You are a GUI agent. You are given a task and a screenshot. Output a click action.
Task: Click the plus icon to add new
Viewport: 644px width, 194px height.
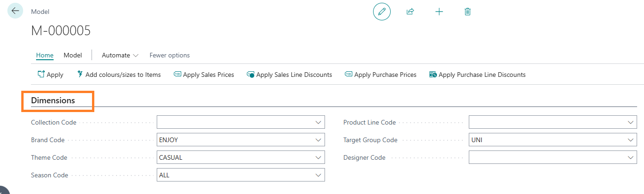click(439, 12)
